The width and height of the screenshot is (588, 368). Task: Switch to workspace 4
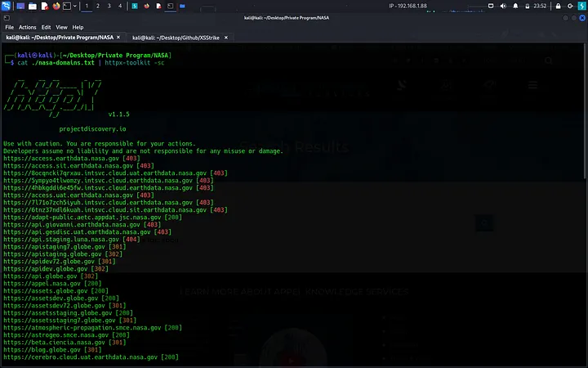click(x=120, y=6)
